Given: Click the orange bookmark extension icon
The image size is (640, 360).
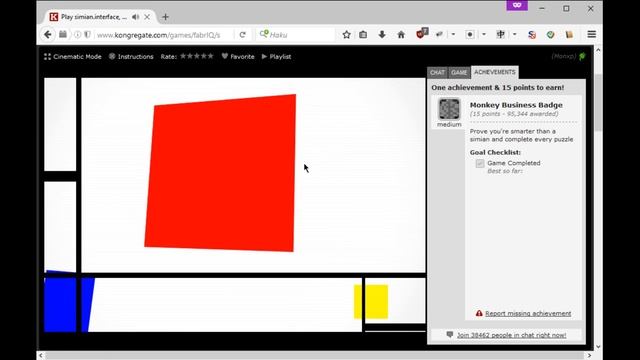Looking at the screenshot, I should click(x=569, y=35).
